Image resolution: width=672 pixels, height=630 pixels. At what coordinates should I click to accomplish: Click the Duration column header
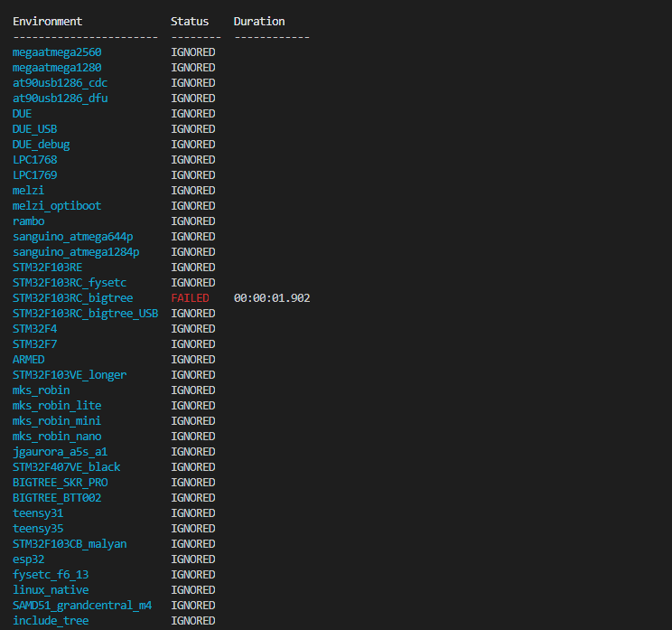pyautogui.click(x=259, y=21)
